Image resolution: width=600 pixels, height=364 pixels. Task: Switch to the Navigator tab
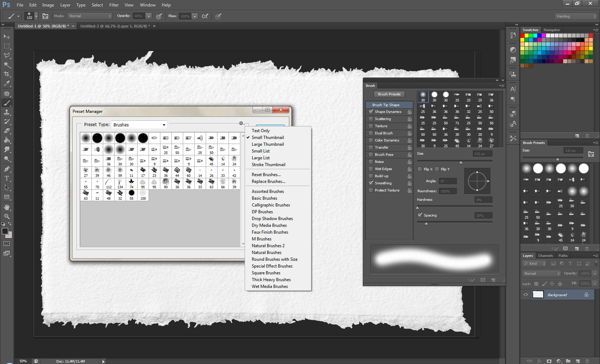551,30
